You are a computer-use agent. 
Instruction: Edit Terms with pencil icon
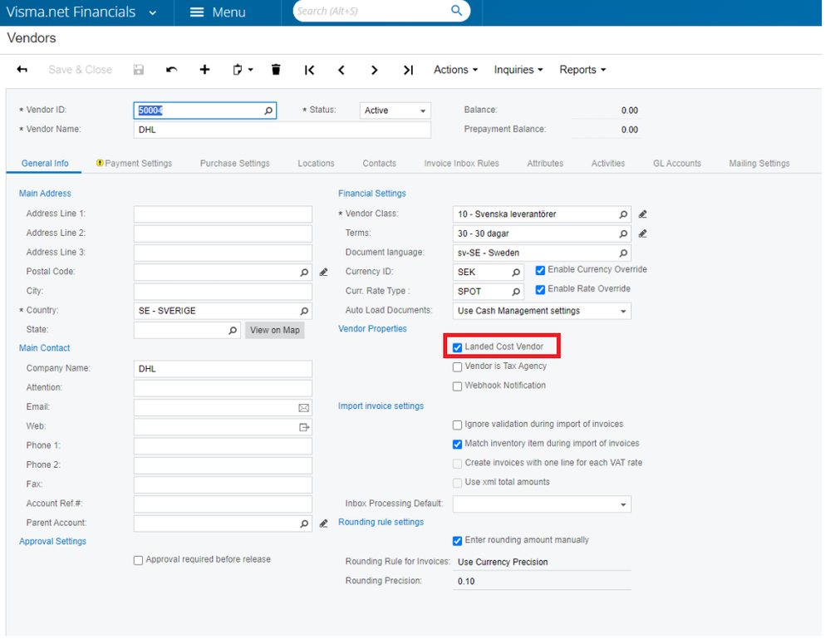(642, 234)
